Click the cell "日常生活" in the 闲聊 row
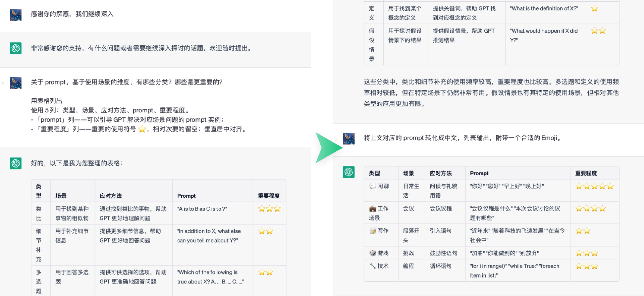644x296 pixels. tap(411, 191)
